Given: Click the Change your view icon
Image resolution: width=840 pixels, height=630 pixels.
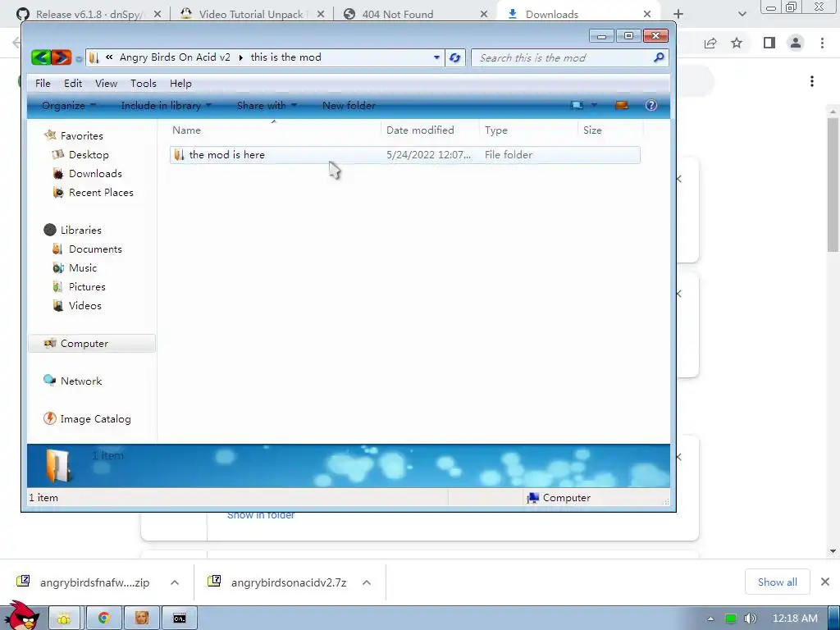Looking at the screenshot, I should 577,106.
